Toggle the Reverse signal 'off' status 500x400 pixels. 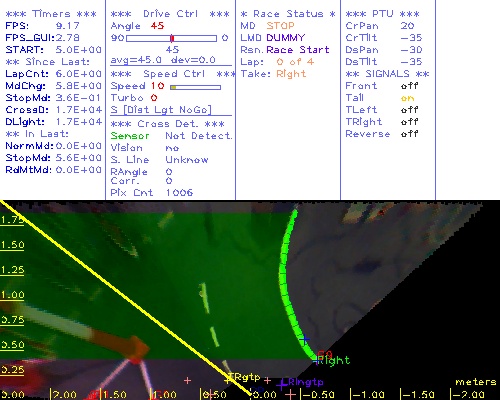pos(409,134)
